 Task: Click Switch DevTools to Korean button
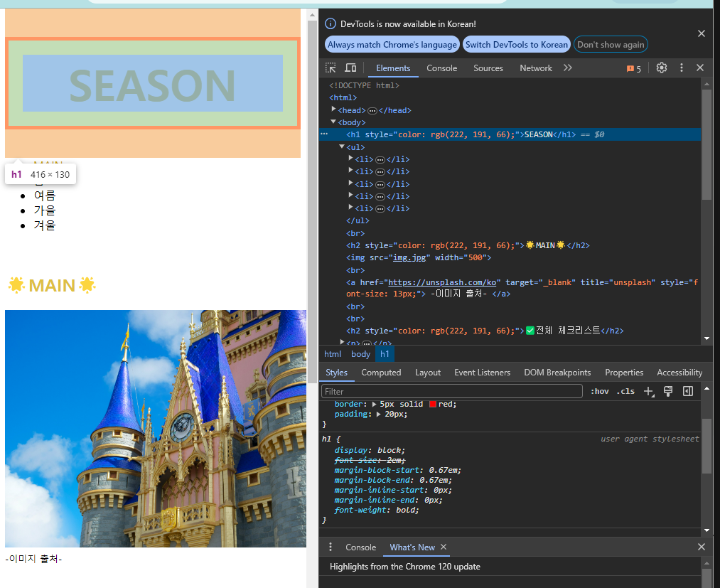tap(517, 45)
